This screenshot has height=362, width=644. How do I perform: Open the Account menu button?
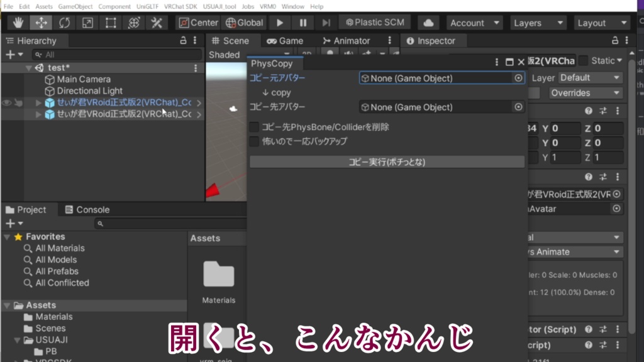pyautogui.click(x=474, y=22)
